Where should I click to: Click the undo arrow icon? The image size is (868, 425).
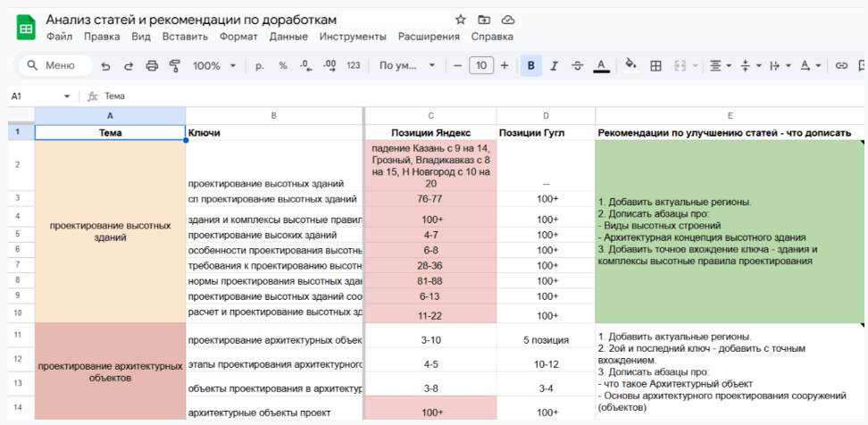(106, 65)
